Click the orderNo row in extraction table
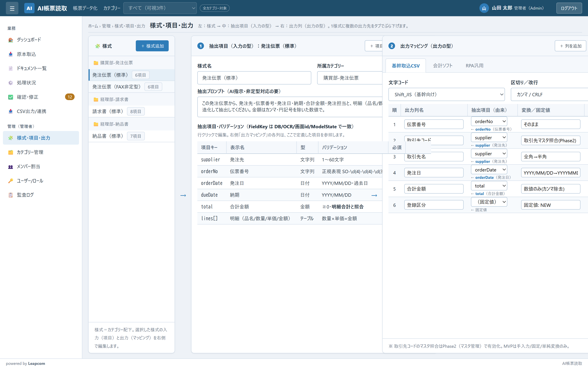588x368 pixels. [x=290, y=171]
